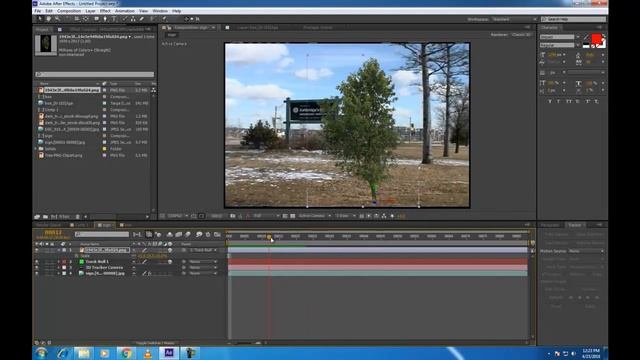Toggle All Caps in Character panel
Screen dimensions: 640x360
click(x=569, y=101)
